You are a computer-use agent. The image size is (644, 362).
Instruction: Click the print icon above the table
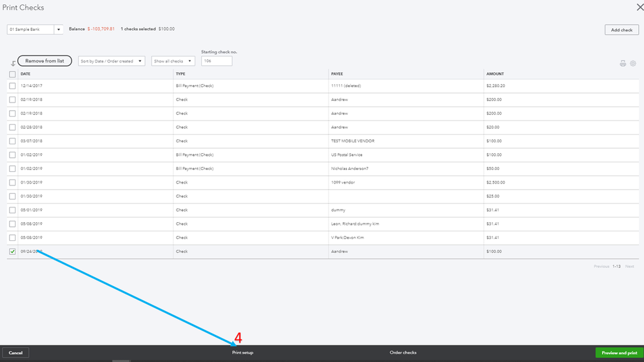click(x=623, y=63)
